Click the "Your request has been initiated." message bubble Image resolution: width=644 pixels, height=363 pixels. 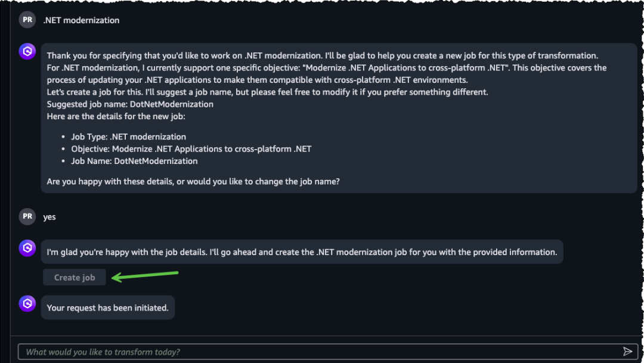tap(108, 308)
